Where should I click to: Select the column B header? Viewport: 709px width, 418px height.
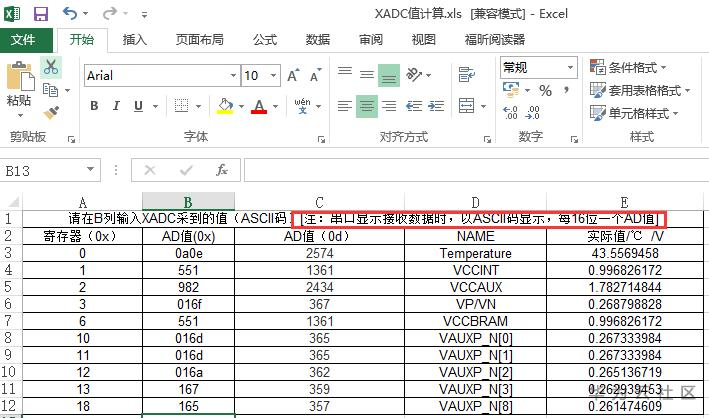coord(188,202)
